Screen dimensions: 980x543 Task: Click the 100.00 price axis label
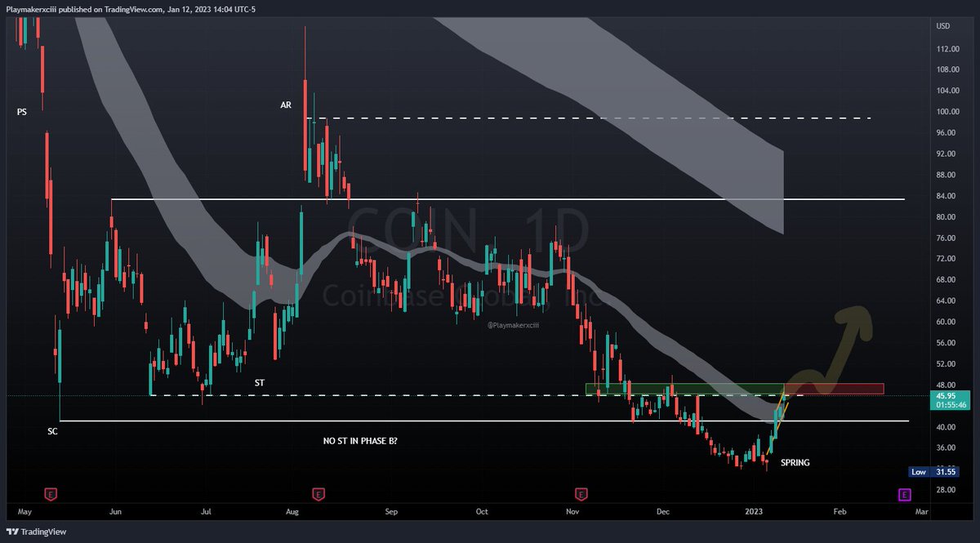tap(948, 112)
